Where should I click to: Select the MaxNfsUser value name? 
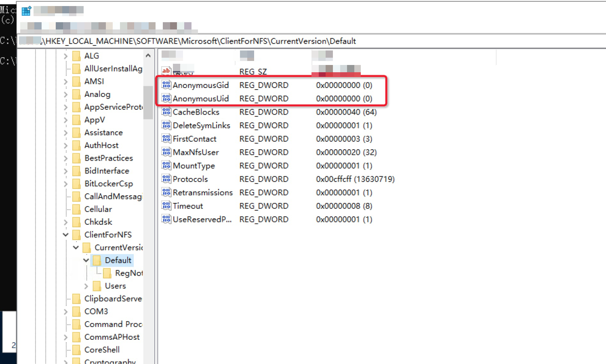pos(196,152)
